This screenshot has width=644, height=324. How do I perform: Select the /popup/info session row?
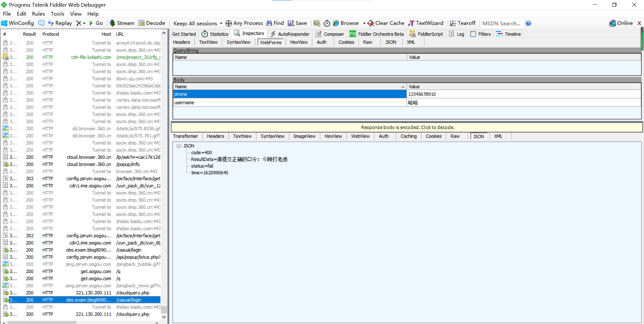click(x=81, y=164)
